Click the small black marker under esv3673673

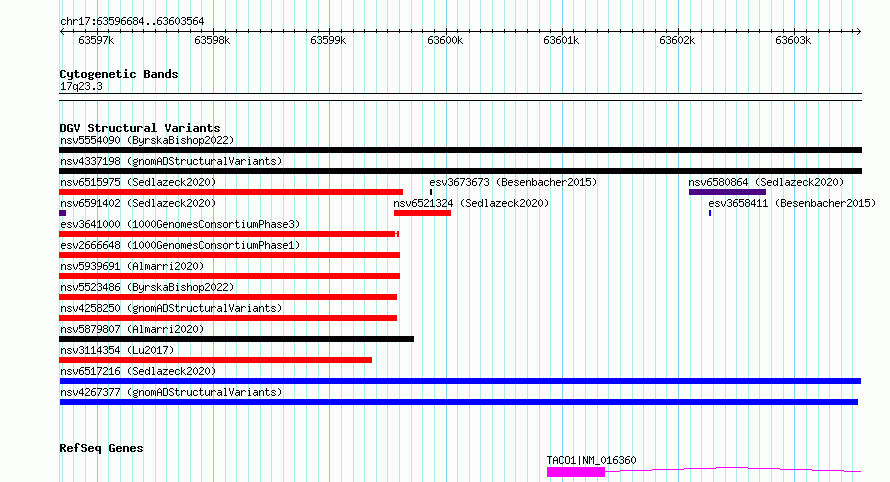tap(431, 192)
